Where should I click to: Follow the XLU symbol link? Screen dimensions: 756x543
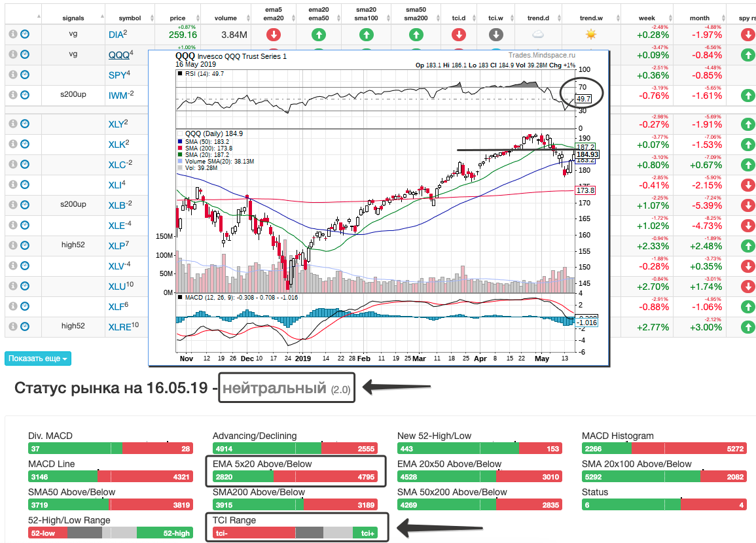121,286
